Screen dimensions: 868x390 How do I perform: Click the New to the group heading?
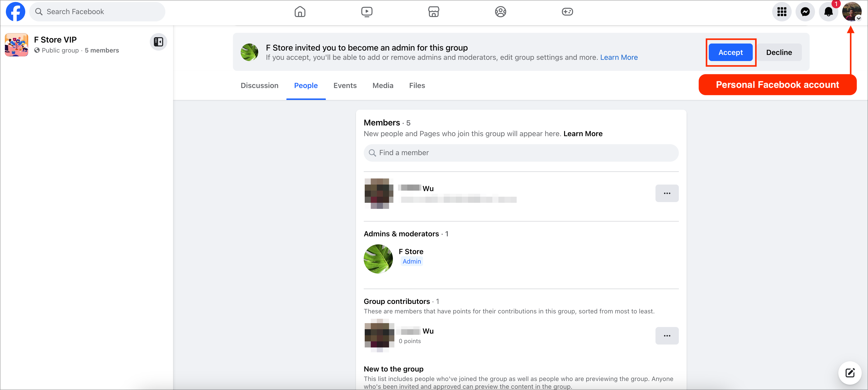[394, 369]
